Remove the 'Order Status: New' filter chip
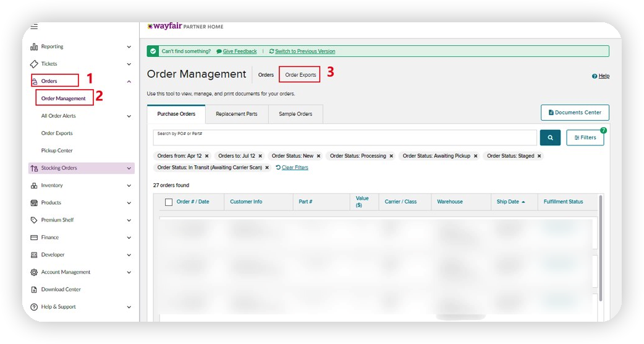Viewport: 644px width, 344px height. click(319, 156)
